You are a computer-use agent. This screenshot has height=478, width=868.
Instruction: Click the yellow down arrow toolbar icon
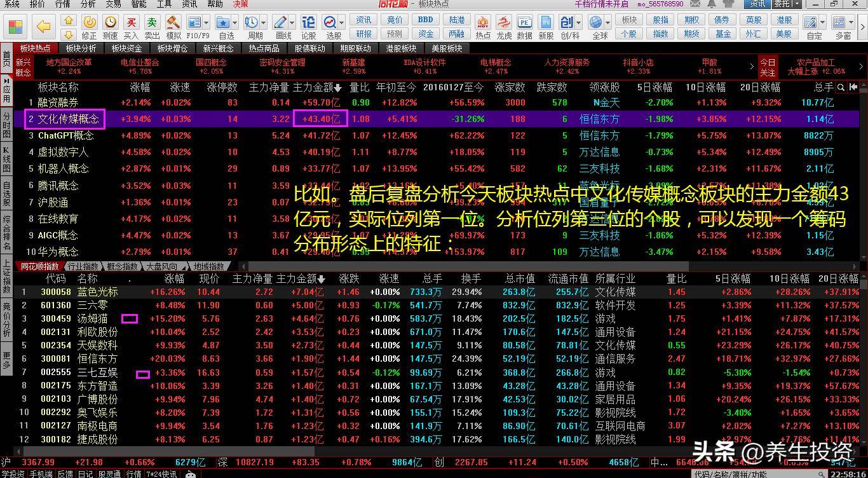(69, 34)
